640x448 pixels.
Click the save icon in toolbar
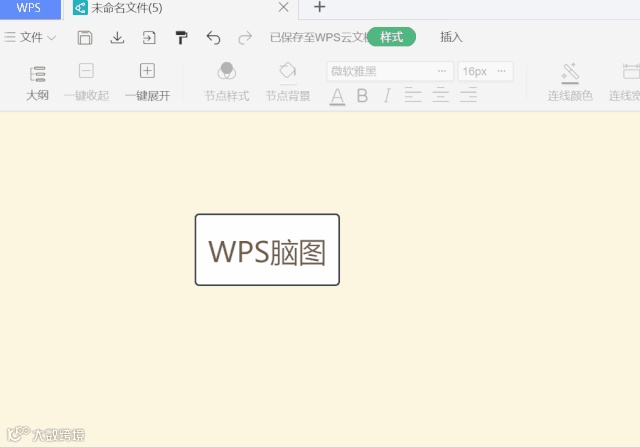coord(85,38)
